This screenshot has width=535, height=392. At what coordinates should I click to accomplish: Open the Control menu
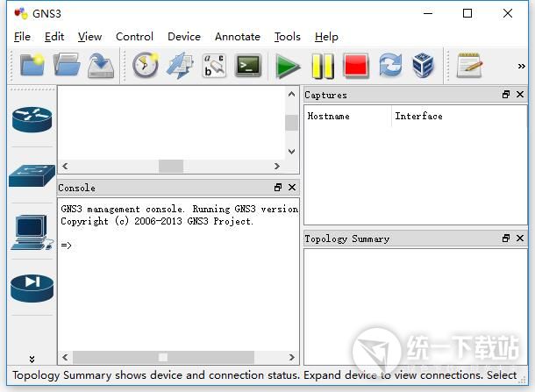click(134, 37)
